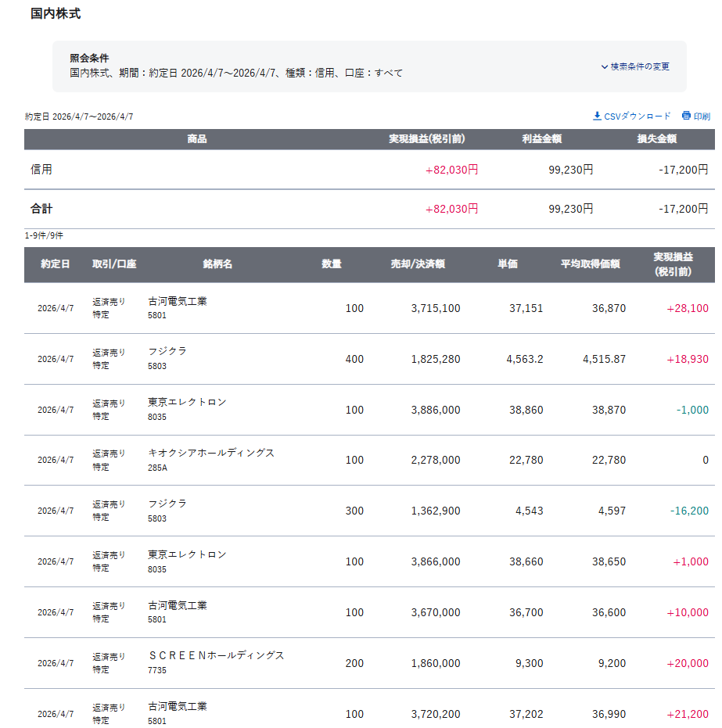Click フジクラ in the 400-share row
This screenshot has width=722, height=728.
click(x=167, y=351)
